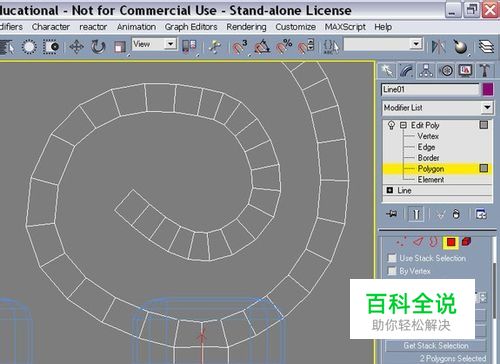Activate the Select and Rotate tool
Viewport: 500px width, 364px height.
pyautogui.click(x=98, y=47)
